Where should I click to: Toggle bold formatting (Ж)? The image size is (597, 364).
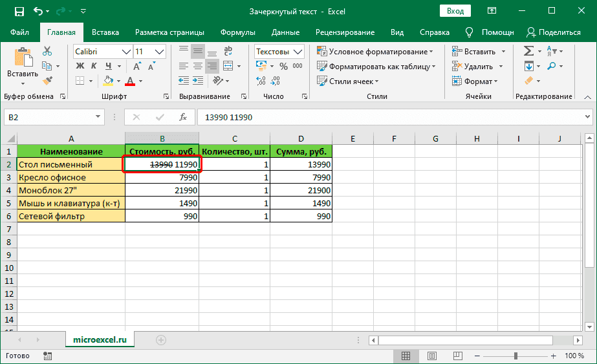click(x=80, y=65)
